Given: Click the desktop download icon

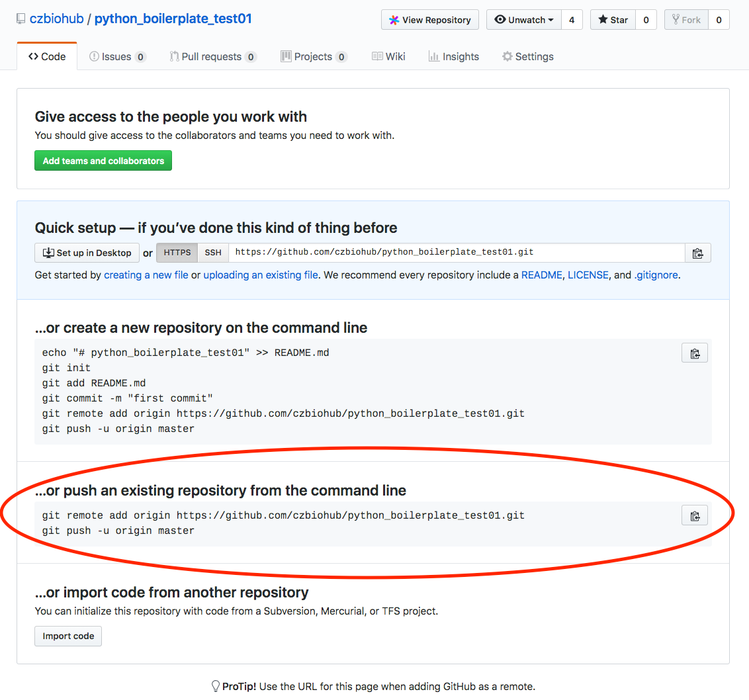Looking at the screenshot, I should (x=48, y=253).
